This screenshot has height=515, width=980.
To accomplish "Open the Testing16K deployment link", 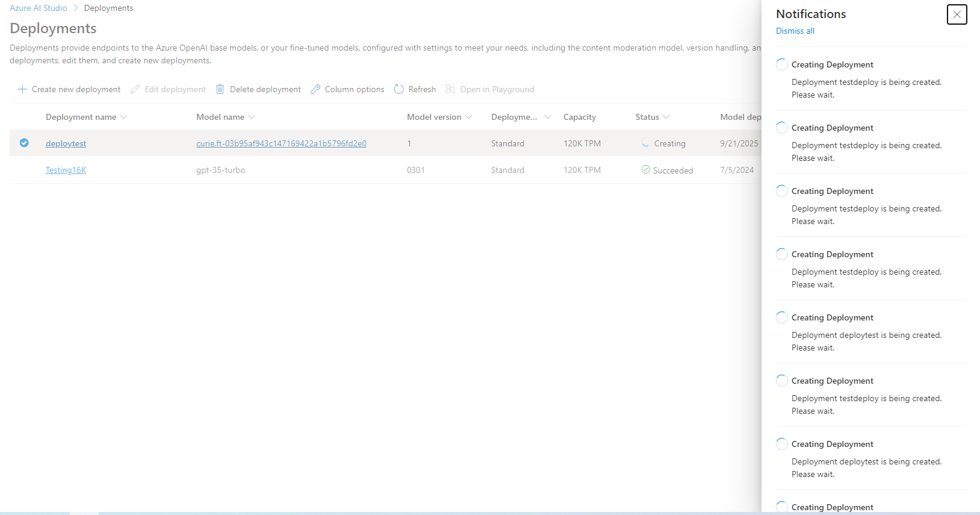I will tap(66, 170).
